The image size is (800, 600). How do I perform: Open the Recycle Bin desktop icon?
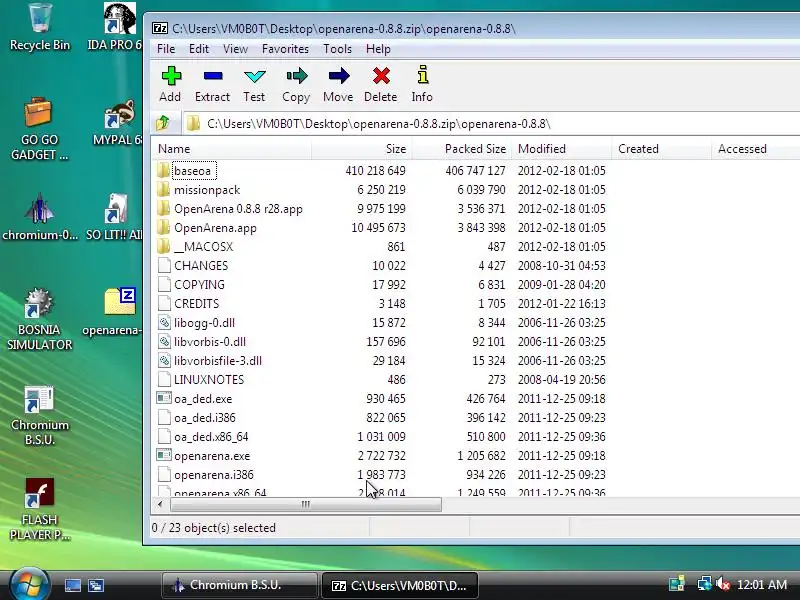pos(39,27)
